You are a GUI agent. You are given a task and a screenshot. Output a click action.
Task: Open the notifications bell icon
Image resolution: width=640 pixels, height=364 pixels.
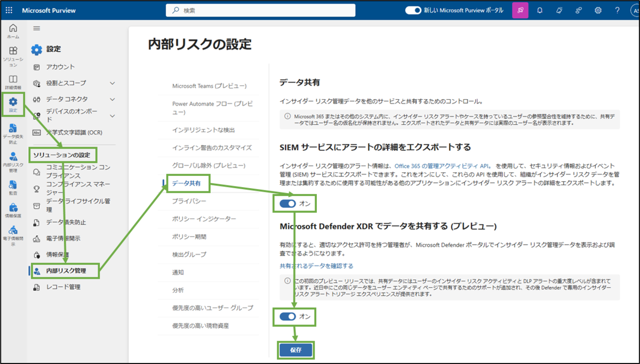(540, 10)
